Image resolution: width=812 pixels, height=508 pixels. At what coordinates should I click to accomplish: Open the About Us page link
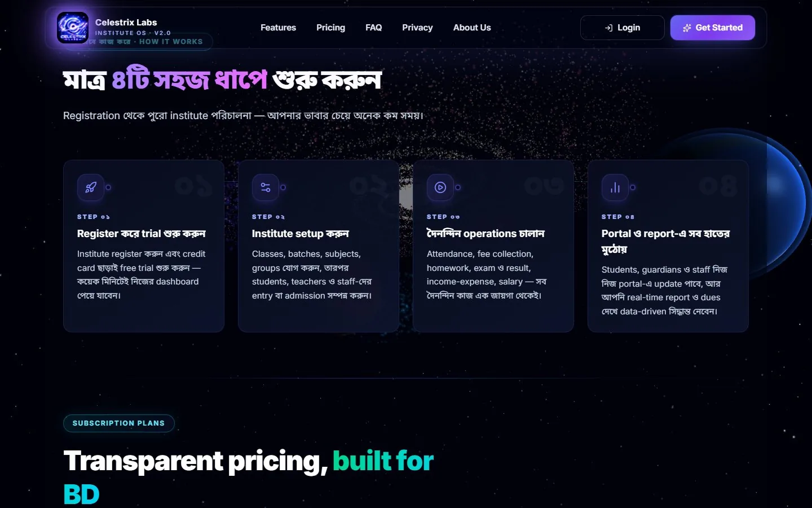472,28
